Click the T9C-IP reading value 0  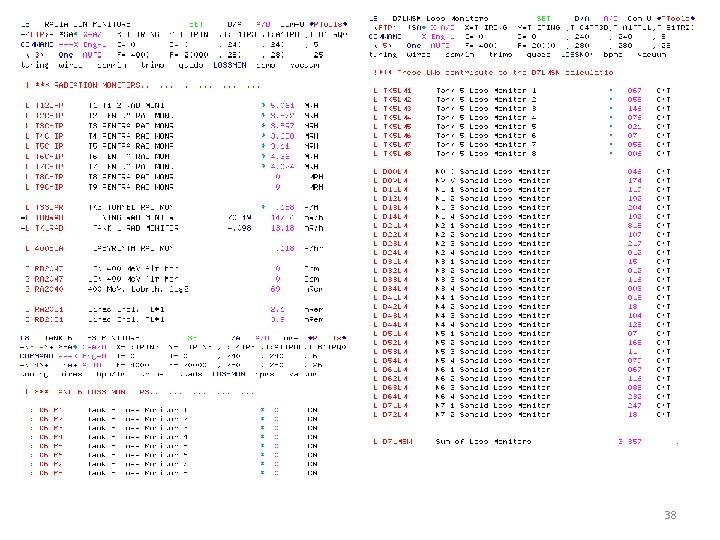click(x=278, y=187)
